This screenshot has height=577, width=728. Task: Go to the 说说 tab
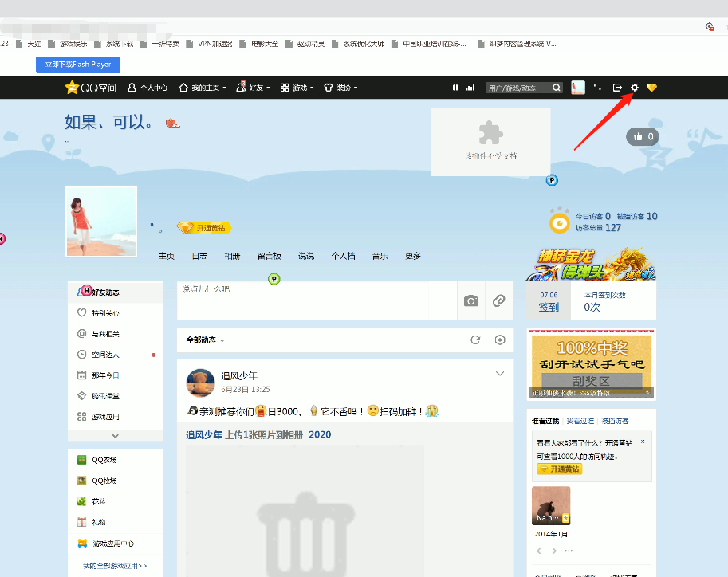click(x=306, y=257)
